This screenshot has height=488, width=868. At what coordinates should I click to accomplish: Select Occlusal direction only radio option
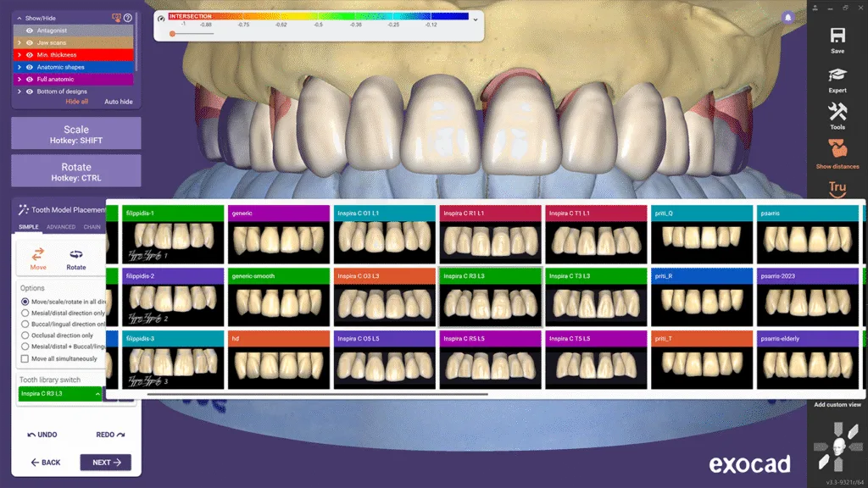coord(25,335)
